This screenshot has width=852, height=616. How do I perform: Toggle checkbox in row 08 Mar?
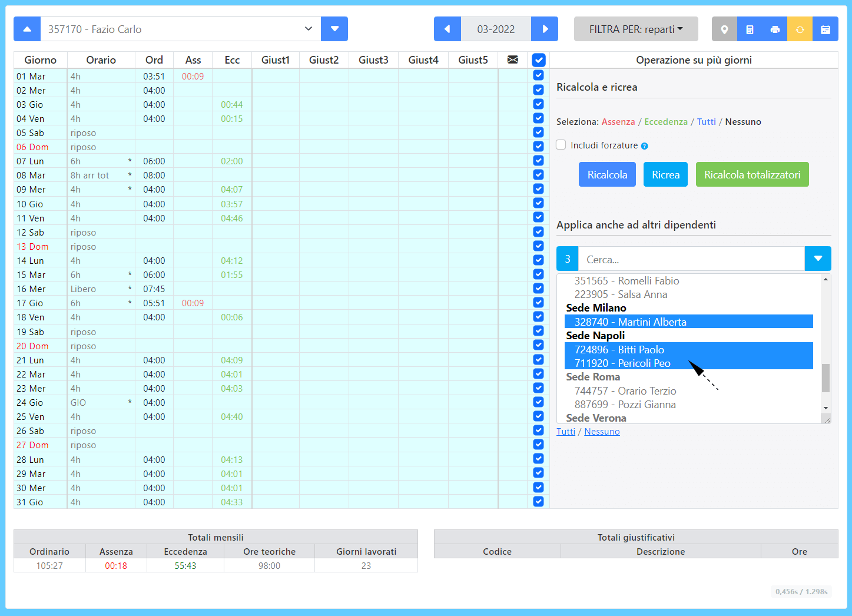(x=538, y=174)
